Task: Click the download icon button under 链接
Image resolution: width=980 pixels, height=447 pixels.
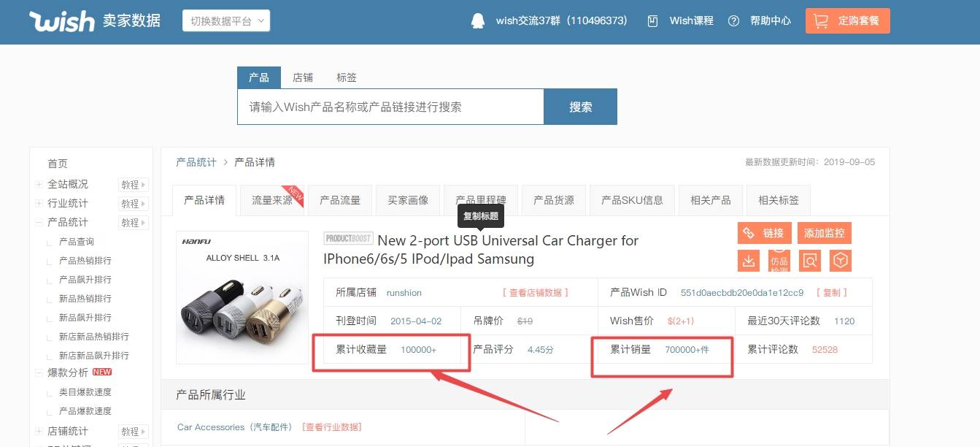Action: pos(748,260)
